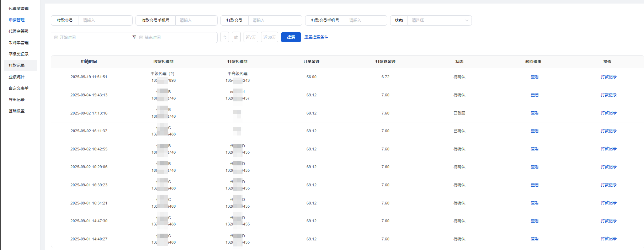Click 重置搜索条件 link
The height and width of the screenshot is (250, 644).
pyautogui.click(x=316, y=37)
